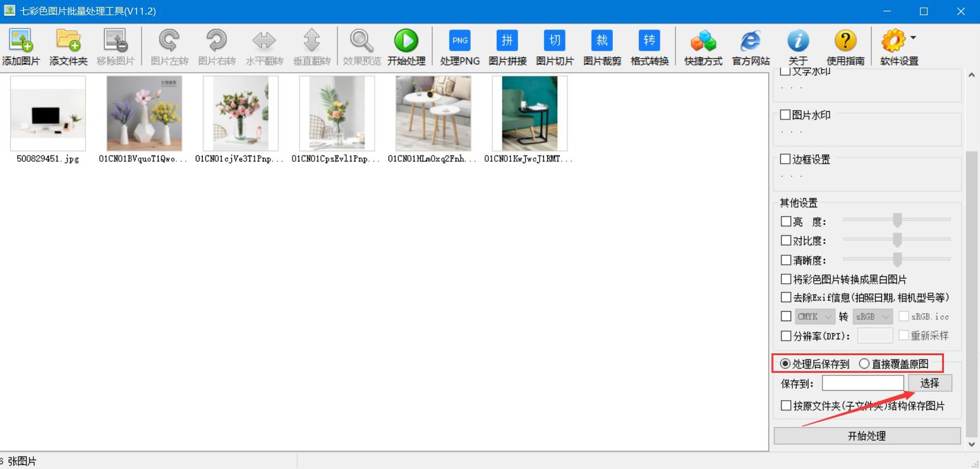Check 将彩色图片转换成黑白图片 option

(786, 279)
